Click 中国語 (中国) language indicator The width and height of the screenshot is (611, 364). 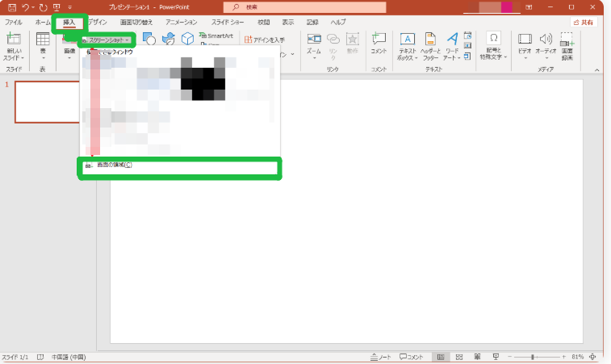69,357
